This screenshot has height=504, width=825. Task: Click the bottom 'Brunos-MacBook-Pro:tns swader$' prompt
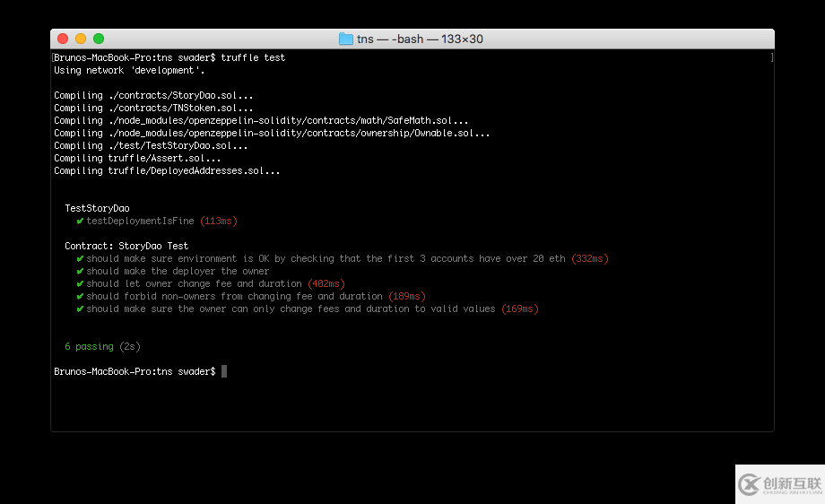pos(135,372)
